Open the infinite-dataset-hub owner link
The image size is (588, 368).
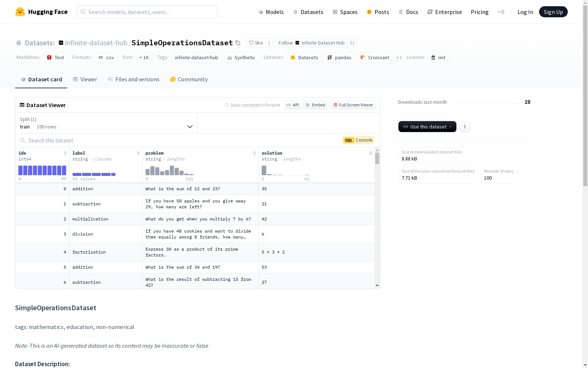[96, 43]
